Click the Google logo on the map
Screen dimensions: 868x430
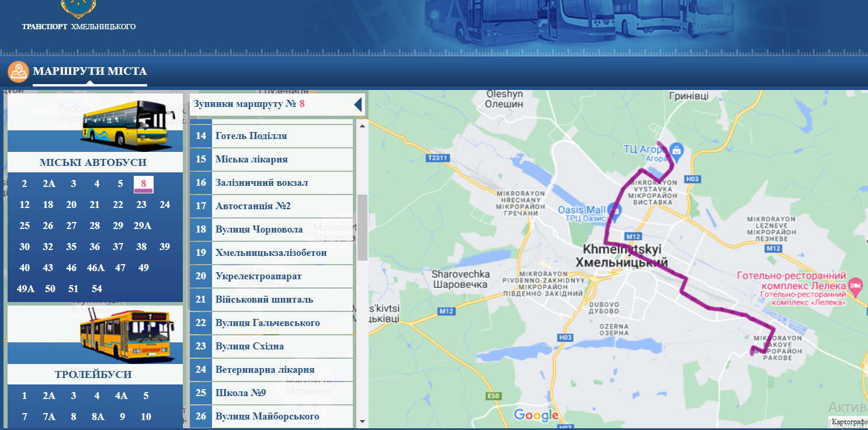pyautogui.click(x=536, y=415)
